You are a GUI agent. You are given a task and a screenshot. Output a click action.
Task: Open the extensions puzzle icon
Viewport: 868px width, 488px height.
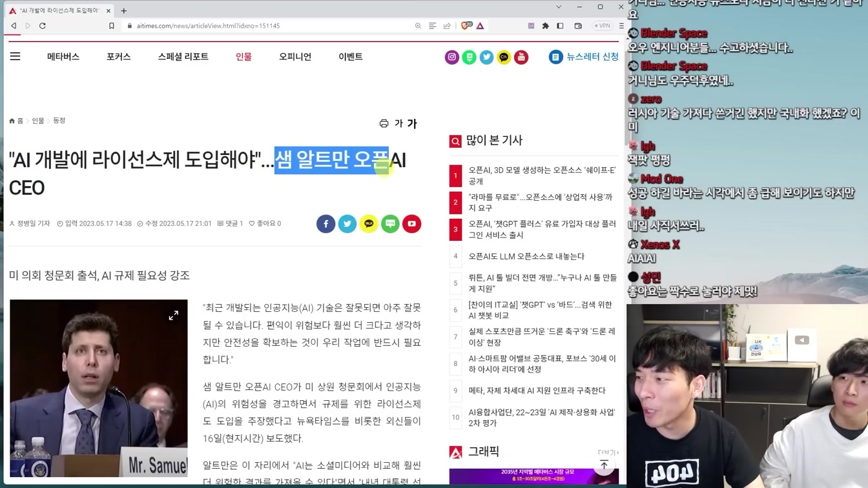click(x=545, y=26)
